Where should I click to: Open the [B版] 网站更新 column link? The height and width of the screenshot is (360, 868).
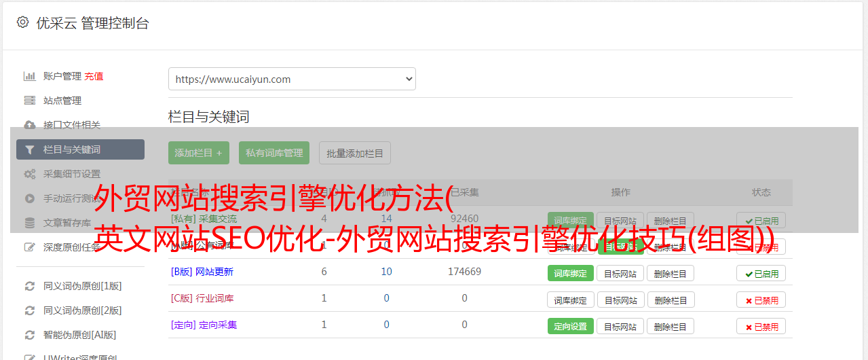[x=202, y=272]
